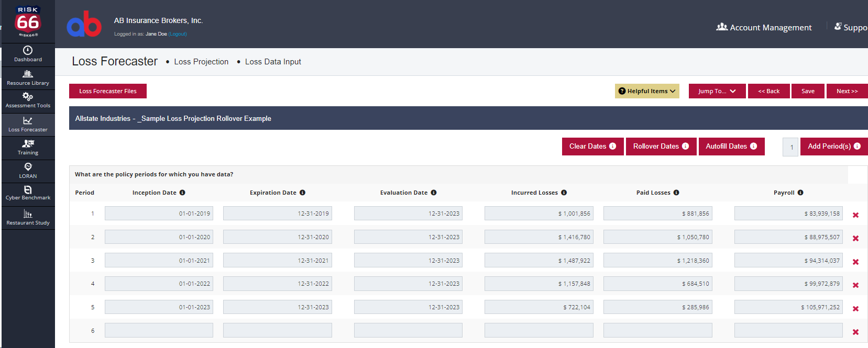Click the AB Insurance Brokers logo
Image resolution: width=868 pixels, height=348 pixels.
click(x=84, y=24)
